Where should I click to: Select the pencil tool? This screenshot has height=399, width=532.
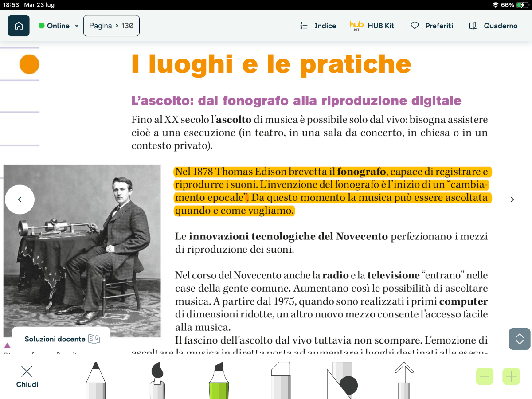(x=96, y=380)
